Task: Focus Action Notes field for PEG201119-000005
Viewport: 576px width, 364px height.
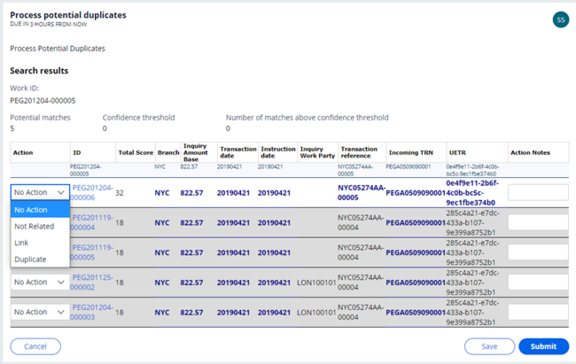Action: (538, 252)
